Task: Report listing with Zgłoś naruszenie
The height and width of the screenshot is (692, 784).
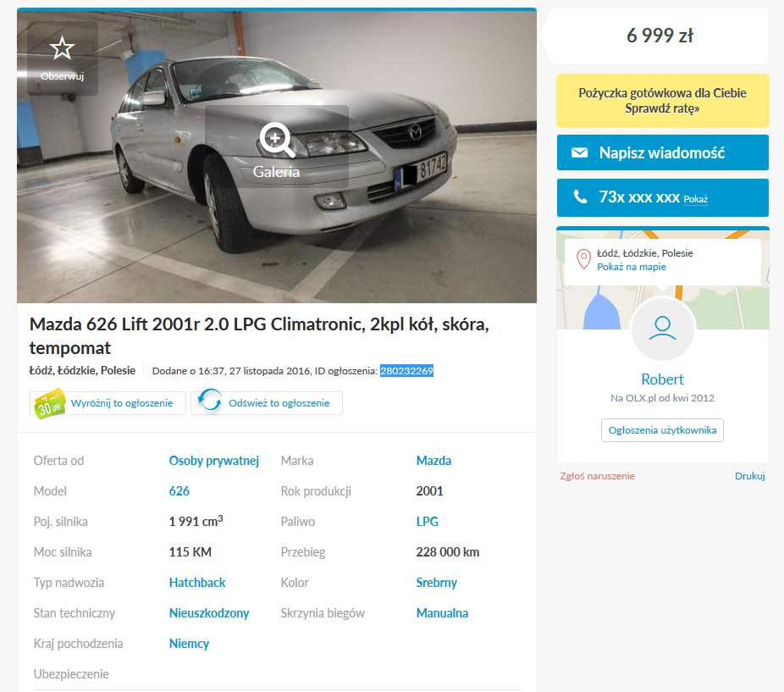Action: 597,476
